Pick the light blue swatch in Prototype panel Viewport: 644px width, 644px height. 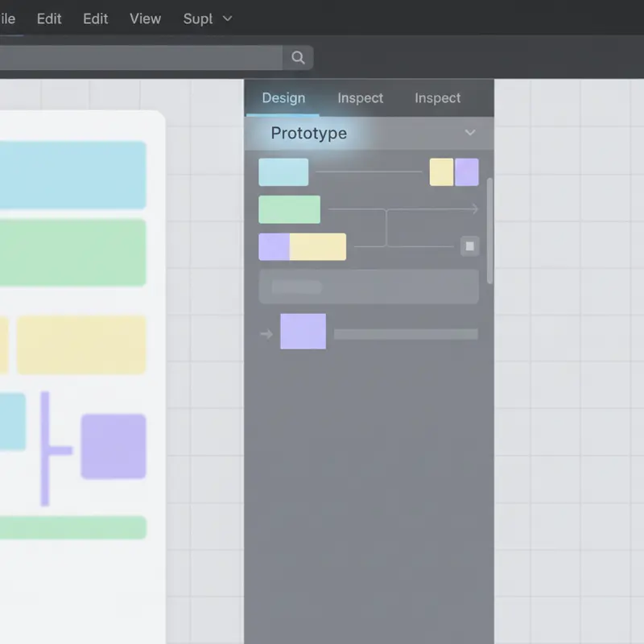pos(283,172)
